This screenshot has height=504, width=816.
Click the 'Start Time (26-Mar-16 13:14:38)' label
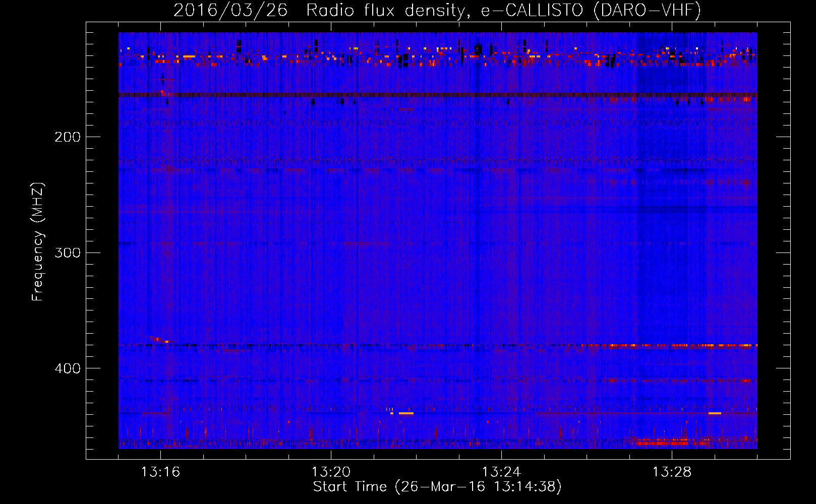click(x=437, y=487)
